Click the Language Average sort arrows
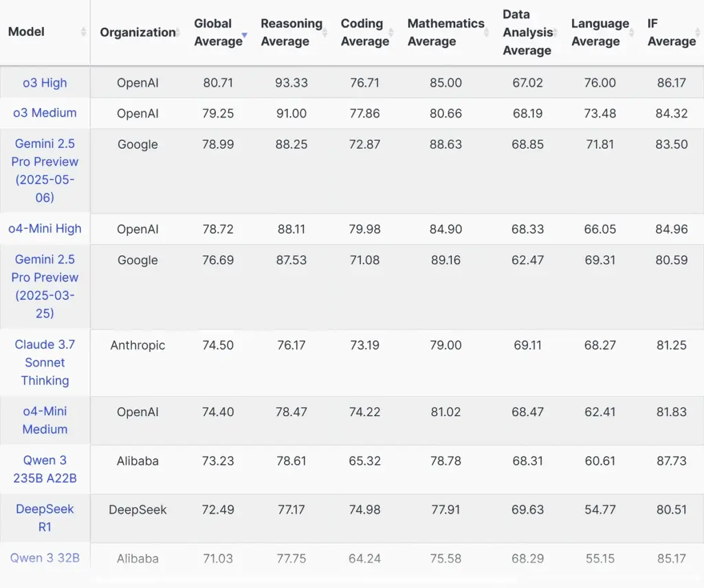This screenshot has height=588, width=704. pos(631,32)
